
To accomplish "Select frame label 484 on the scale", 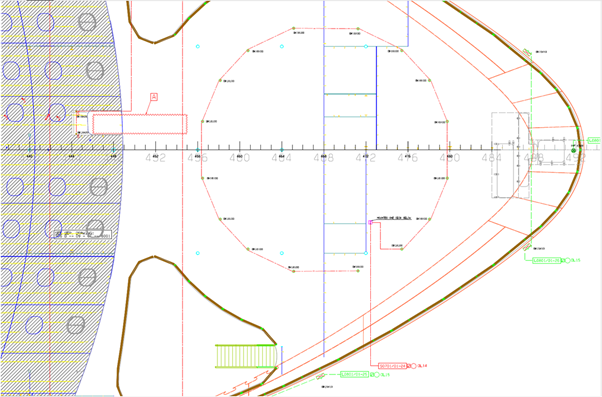I will [492, 158].
